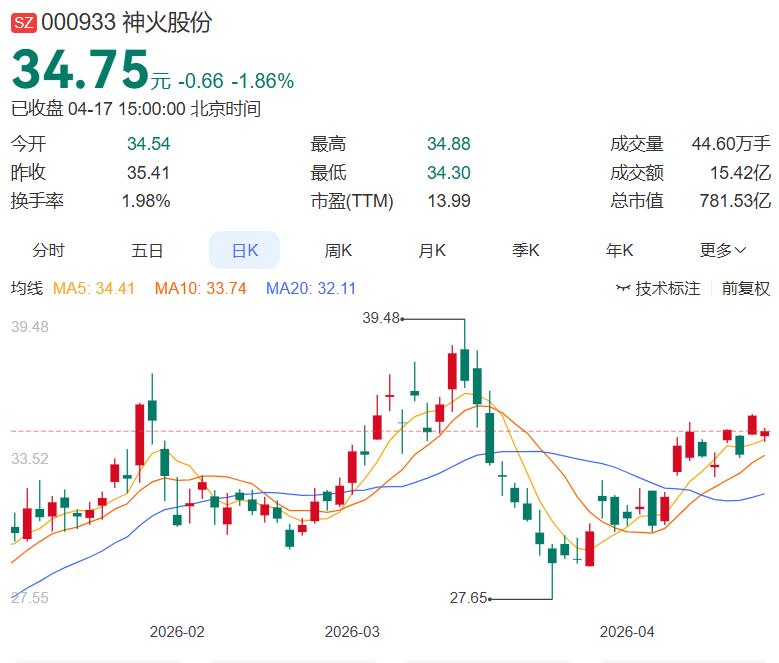Click the 最高 value 34.88
This screenshot has height=663, width=779.
pos(449,144)
